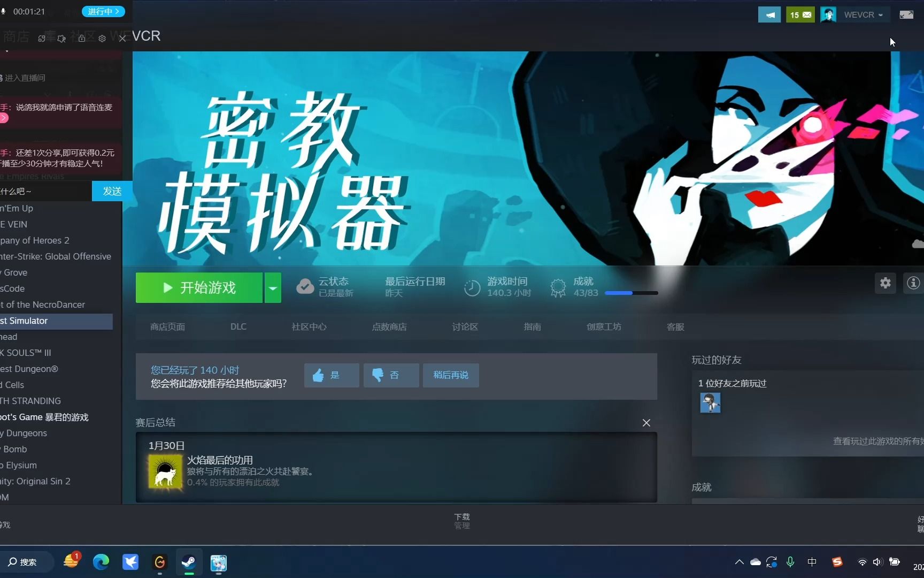Open 下载 管理 downloads manager
The image size is (924, 578).
pos(462,521)
